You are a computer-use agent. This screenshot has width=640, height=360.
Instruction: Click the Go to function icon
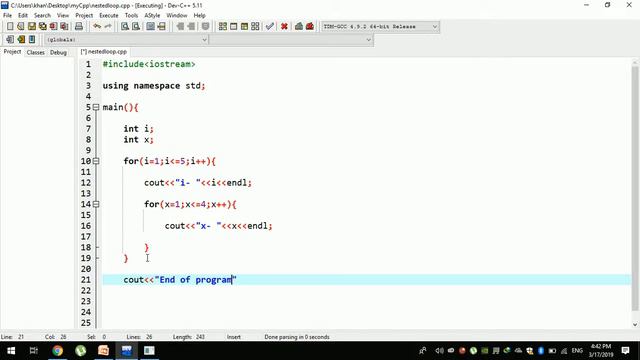point(151,27)
